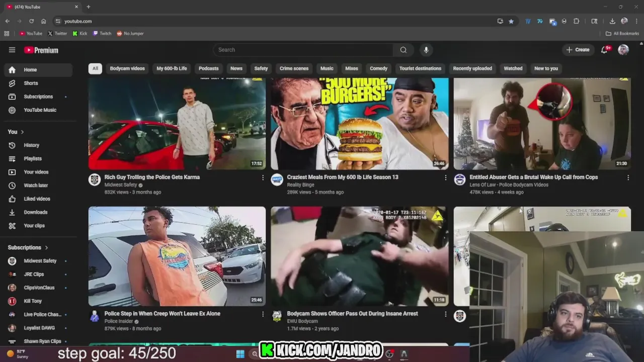Image resolution: width=644 pixels, height=362 pixels.
Task: Bookmark page with the star icon
Action: point(511,21)
